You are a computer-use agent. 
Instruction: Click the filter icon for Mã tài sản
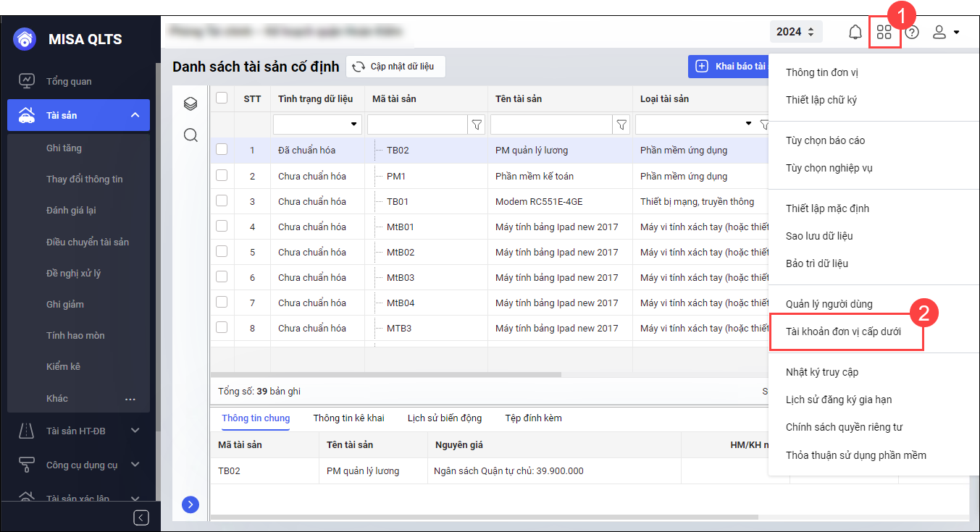(x=477, y=124)
